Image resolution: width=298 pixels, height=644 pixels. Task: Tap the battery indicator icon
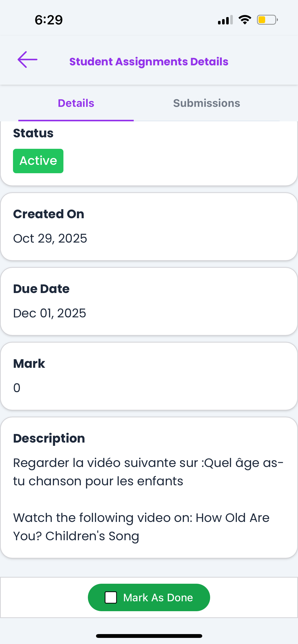[x=267, y=20]
